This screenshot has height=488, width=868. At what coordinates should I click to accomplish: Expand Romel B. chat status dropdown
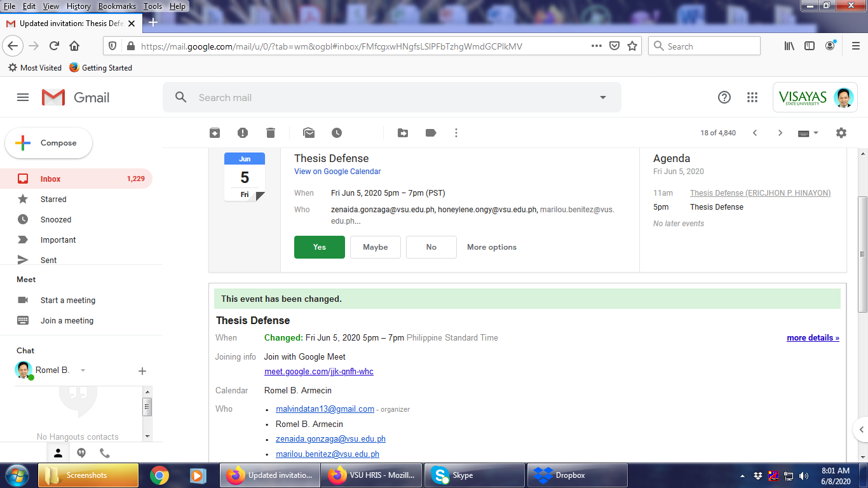(x=83, y=370)
